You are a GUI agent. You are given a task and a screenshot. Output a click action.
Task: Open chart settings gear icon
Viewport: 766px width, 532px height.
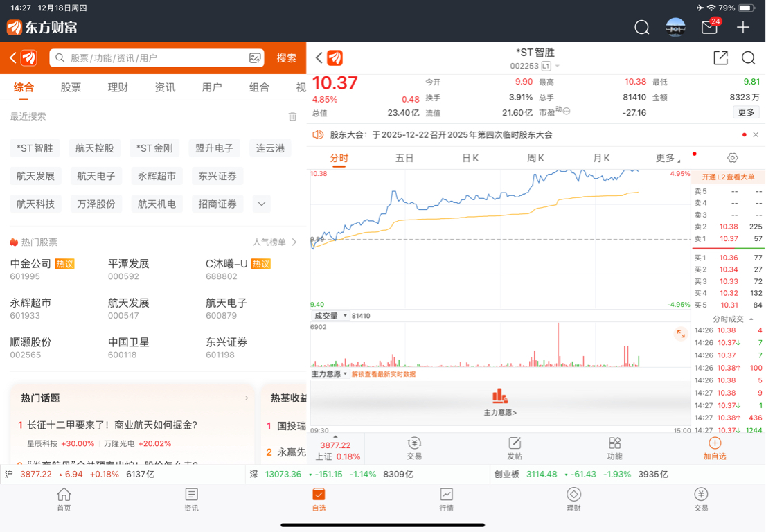click(732, 158)
